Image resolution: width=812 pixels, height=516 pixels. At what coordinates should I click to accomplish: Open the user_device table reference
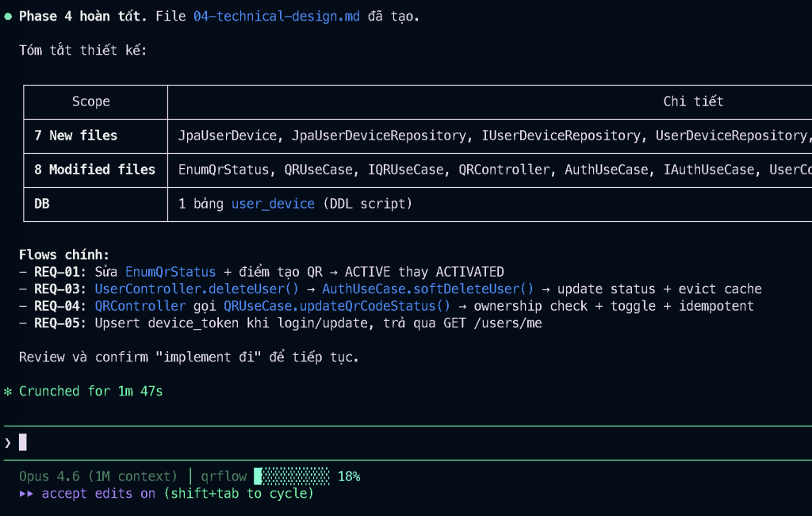[273, 204]
